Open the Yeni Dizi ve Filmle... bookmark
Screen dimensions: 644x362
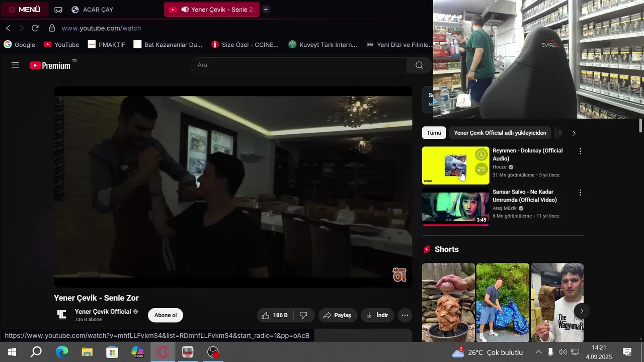point(399,45)
